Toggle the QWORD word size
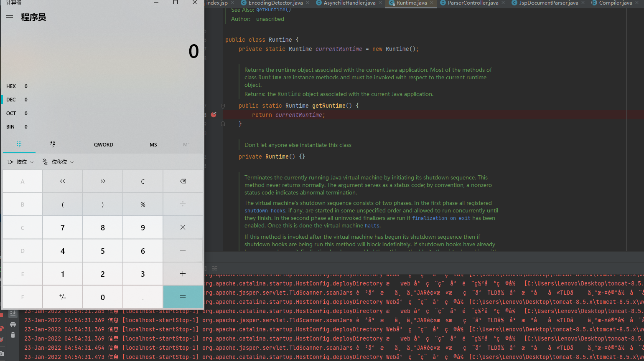The image size is (644, 361). (x=104, y=145)
